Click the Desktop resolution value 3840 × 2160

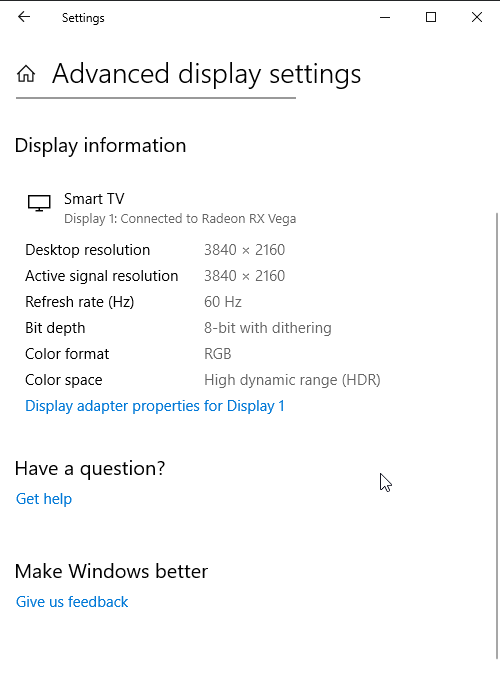[x=245, y=250]
